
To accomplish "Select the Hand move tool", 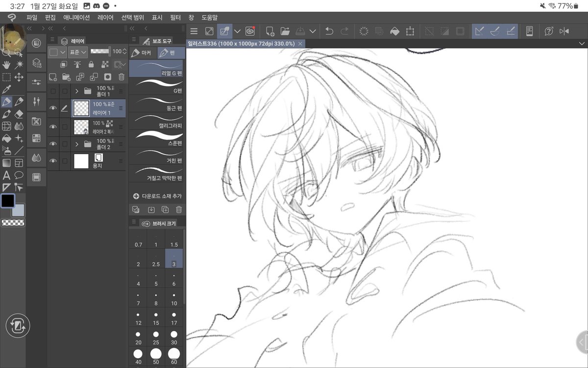I will pyautogui.click(x=6, y=65).
